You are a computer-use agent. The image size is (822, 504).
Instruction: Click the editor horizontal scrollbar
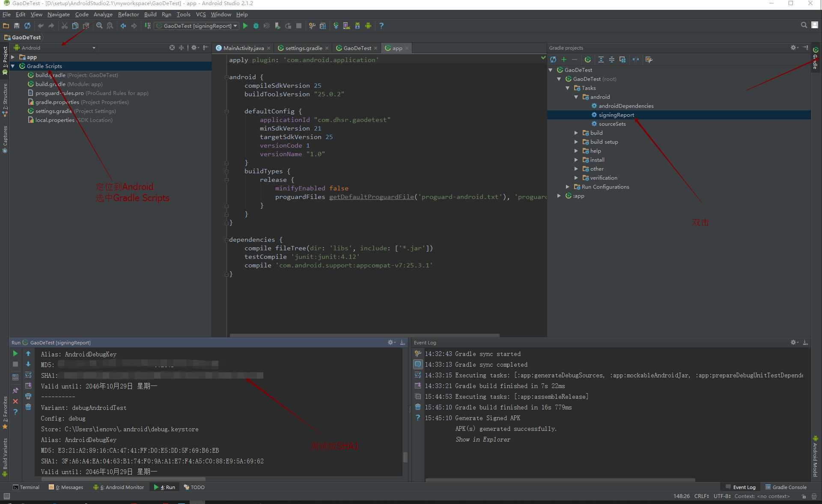tap(364, 335)
